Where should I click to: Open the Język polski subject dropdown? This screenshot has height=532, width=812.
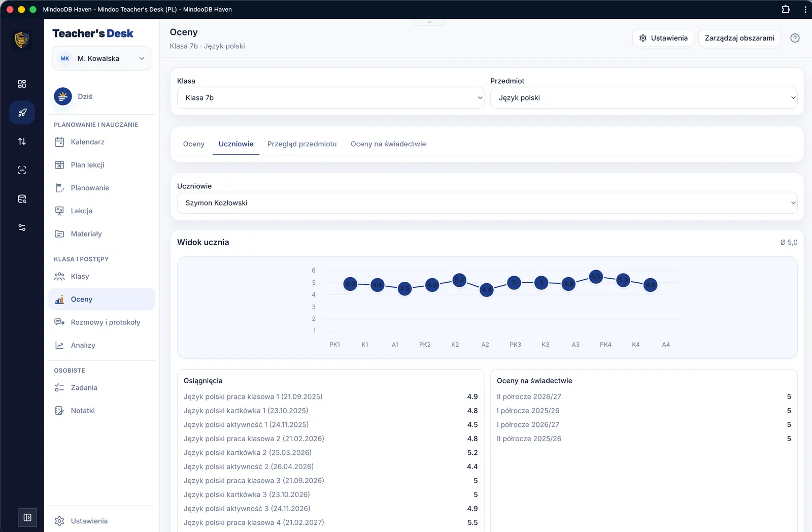coord(644,97)
